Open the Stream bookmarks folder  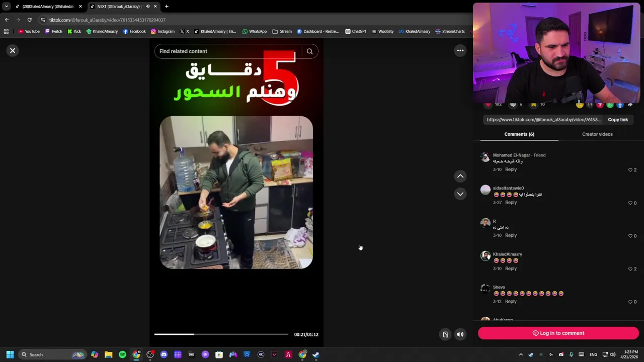282,32
